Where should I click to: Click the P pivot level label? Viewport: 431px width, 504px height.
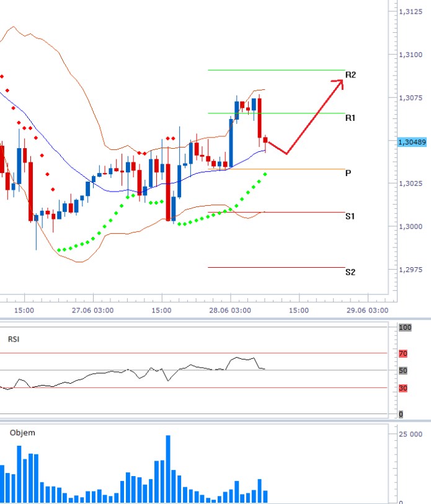coord(348,173)
